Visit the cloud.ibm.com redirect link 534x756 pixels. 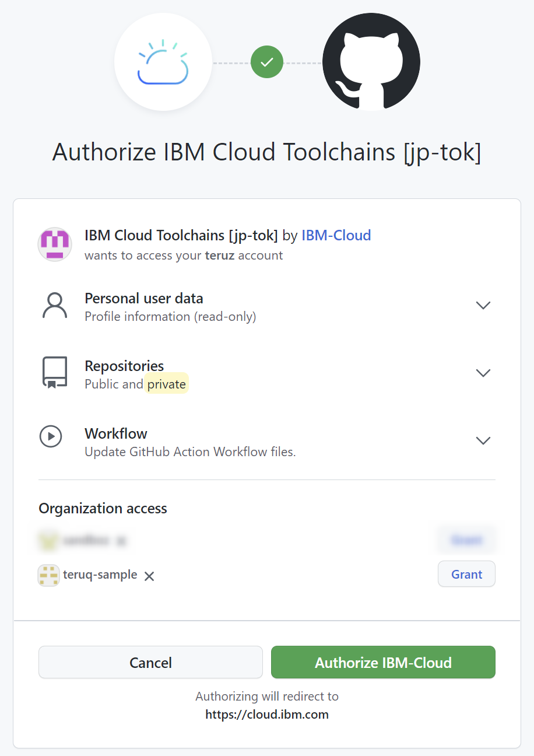tap(266, 714)
